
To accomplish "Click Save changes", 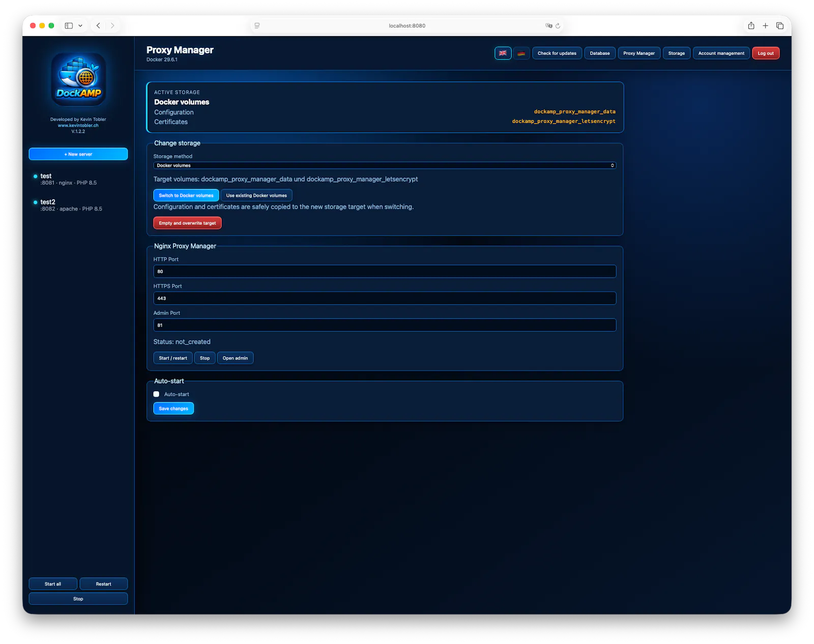I will [173, 408].
